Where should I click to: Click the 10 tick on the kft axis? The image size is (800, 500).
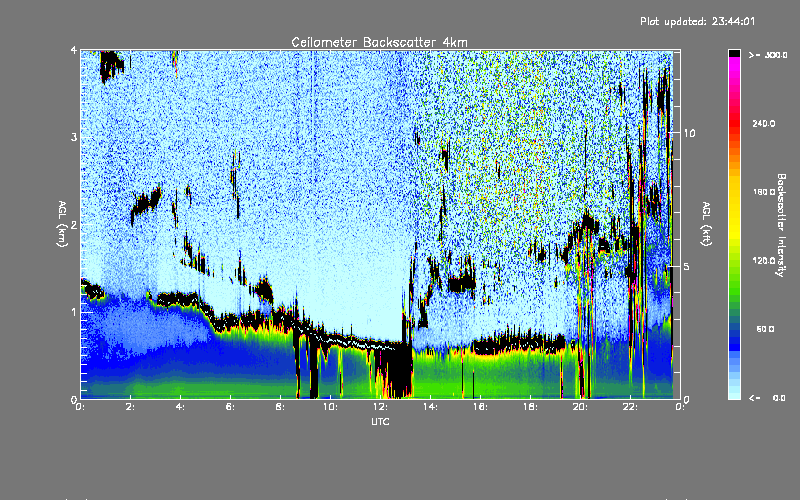point(689,133)
